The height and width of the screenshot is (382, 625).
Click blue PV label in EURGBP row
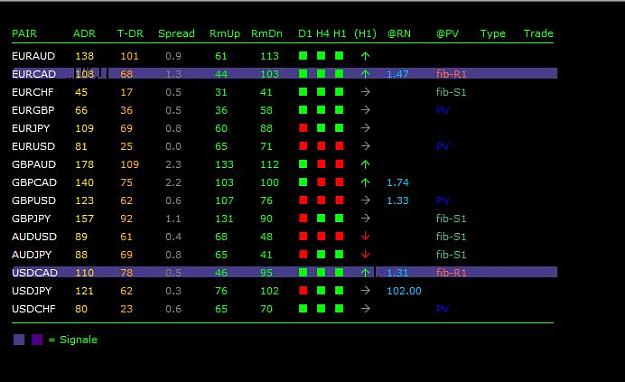click(x=442, y=110)
